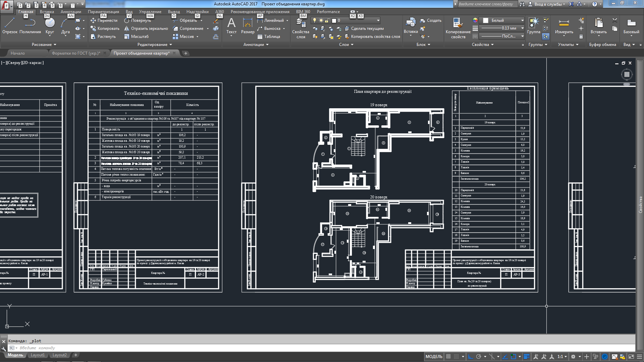
Task: Select the Отрезок line tool
Action: pyautogui.click(x=10, y=26)
